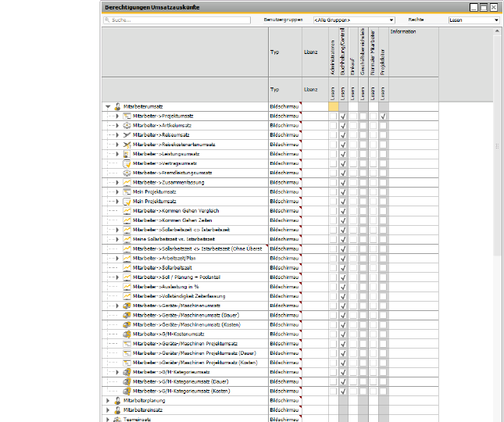Click the vertical scrollbar up arrow
The width and height of the screenshot is (504, 422).
click(497, 31)
